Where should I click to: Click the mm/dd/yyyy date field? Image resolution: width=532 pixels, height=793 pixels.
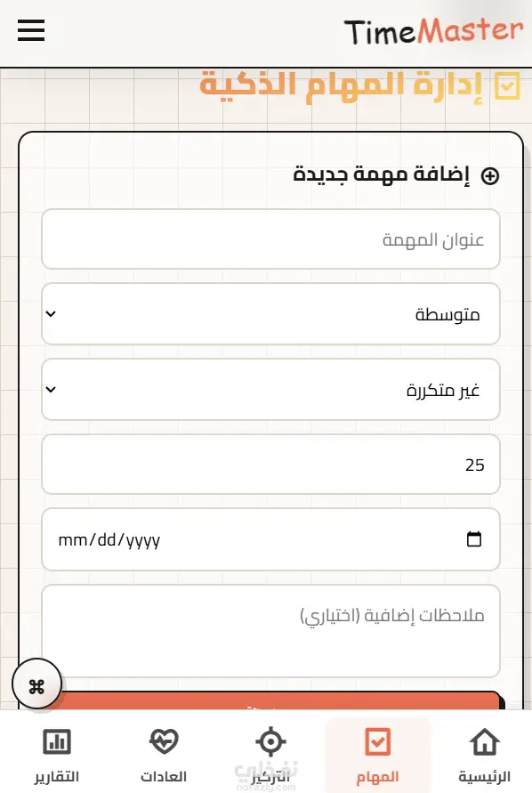[x=270, y=539]
